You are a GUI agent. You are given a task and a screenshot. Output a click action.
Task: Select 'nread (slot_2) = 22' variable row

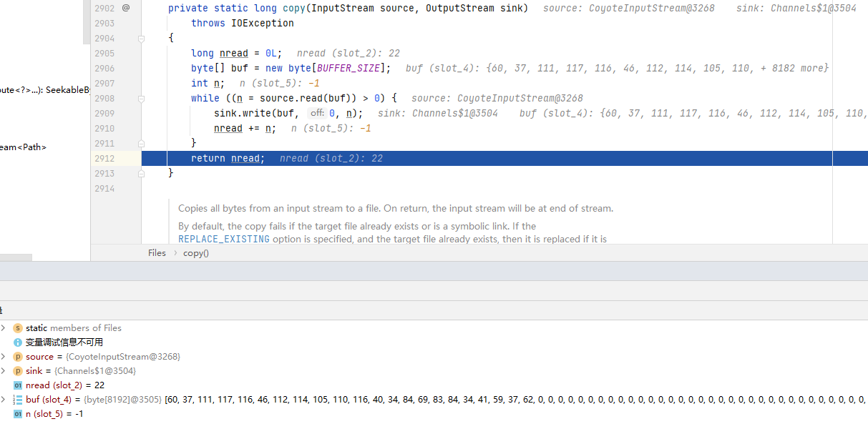(x=434, y=385)
